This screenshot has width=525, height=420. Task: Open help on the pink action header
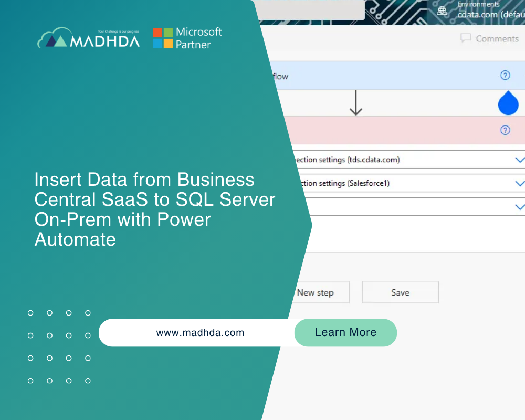pyautogui.click(x=505, y=130)
